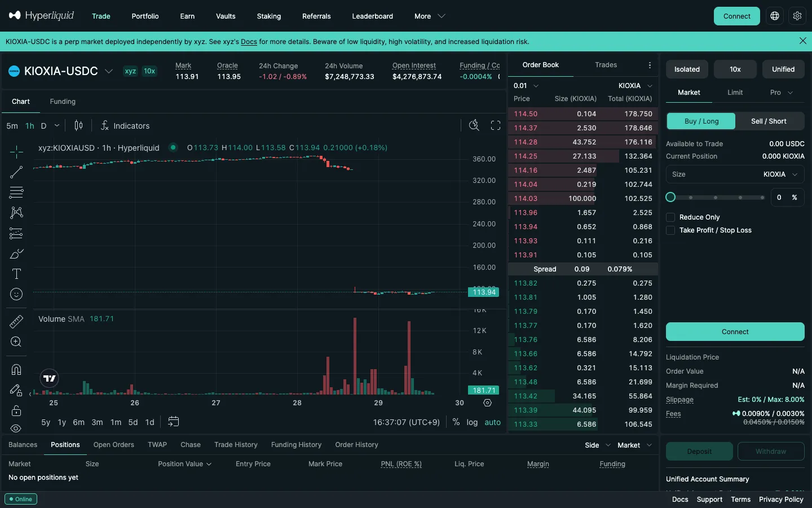The width and height of the screenshot is (812, 508).
Task: Hide all chart drawings with eye icon
Action: pyautogui.click(x=16, y=428)
